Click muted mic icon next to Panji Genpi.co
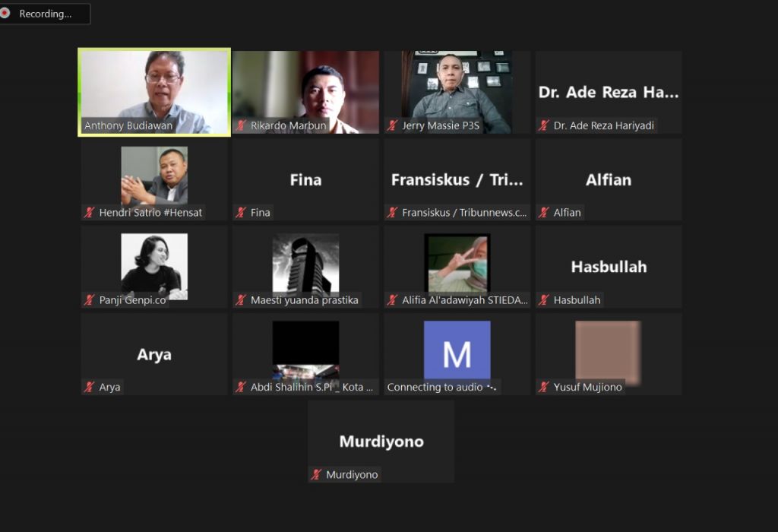 pos(89,300)
